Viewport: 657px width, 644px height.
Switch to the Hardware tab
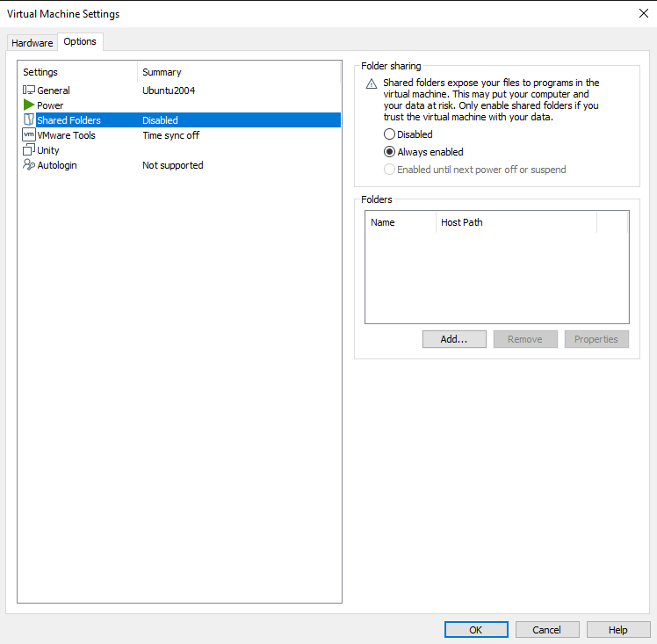[32, 43]
